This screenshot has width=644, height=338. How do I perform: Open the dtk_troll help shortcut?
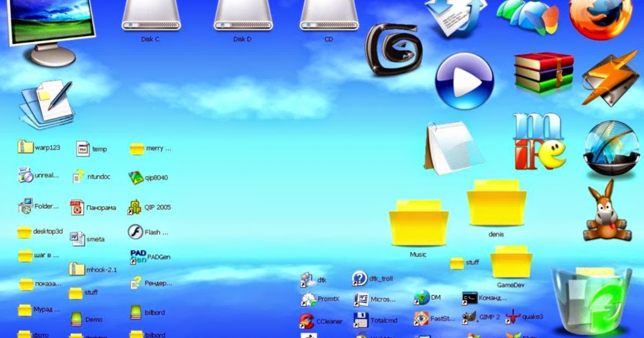tap(360, 278)
